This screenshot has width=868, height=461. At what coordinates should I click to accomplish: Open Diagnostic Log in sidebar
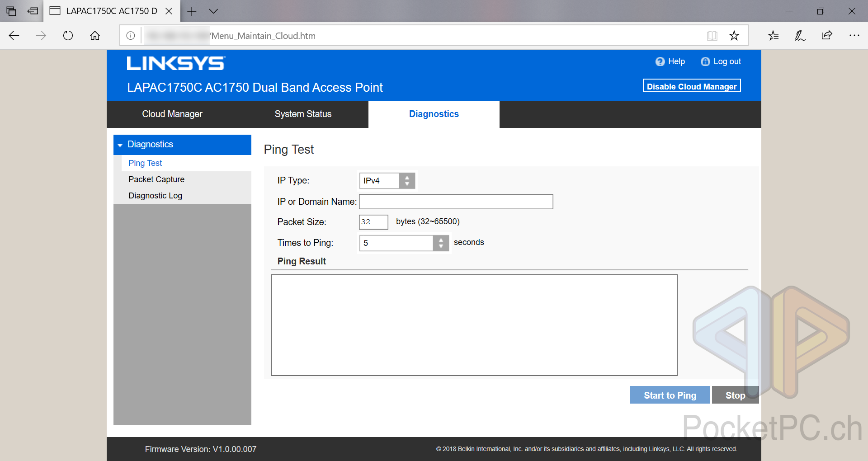coord(155,196)
